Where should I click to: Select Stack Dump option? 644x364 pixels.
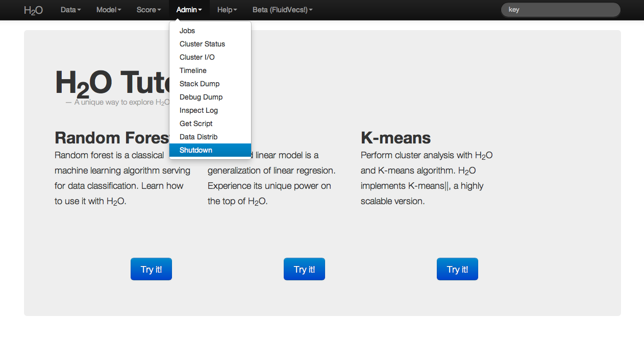210,84
